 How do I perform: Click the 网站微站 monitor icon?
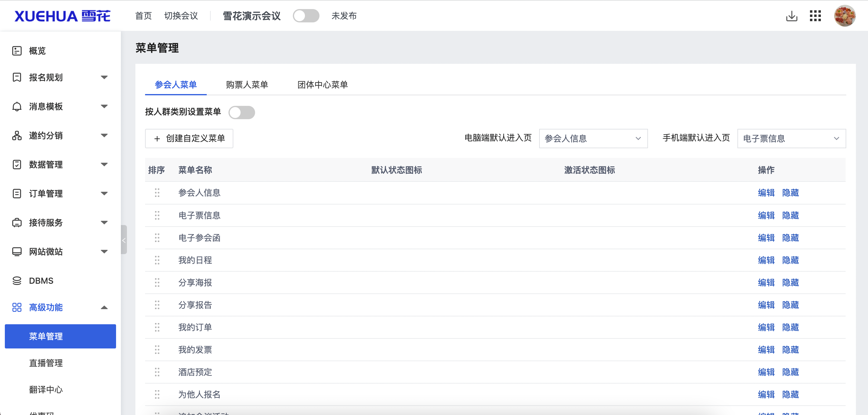pyautogui.click(x=17, y=251)
